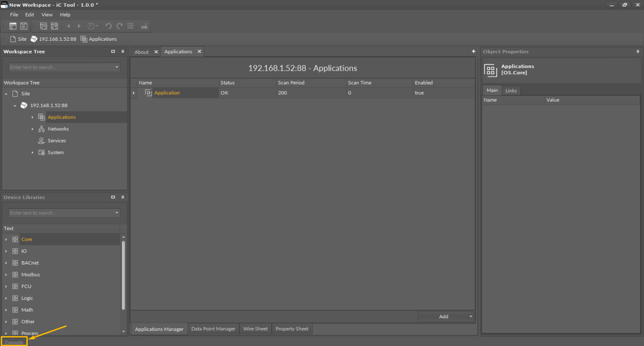This screenshot has height=346, width=644.
Task: Toggle the Device Libraries panel pin
Action: (x=123, y=197)
